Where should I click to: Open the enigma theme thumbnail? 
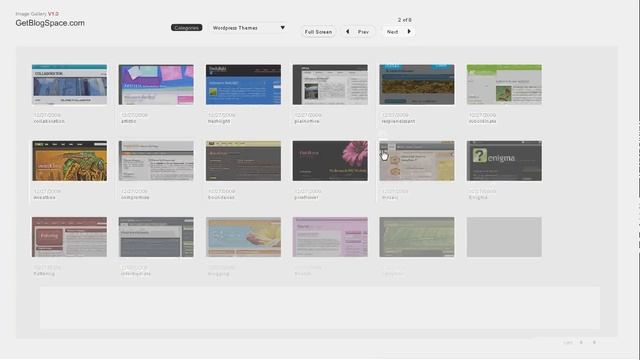point(504,161)
